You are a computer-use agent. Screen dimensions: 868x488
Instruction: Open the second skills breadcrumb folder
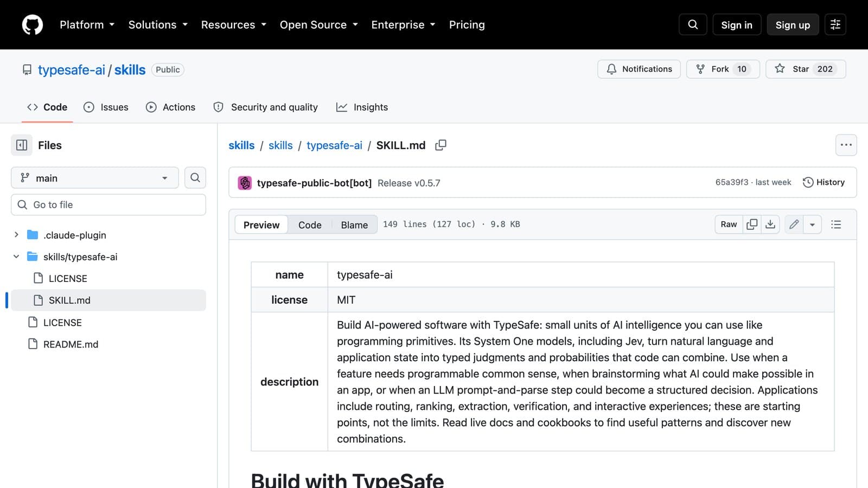(280, 145)
